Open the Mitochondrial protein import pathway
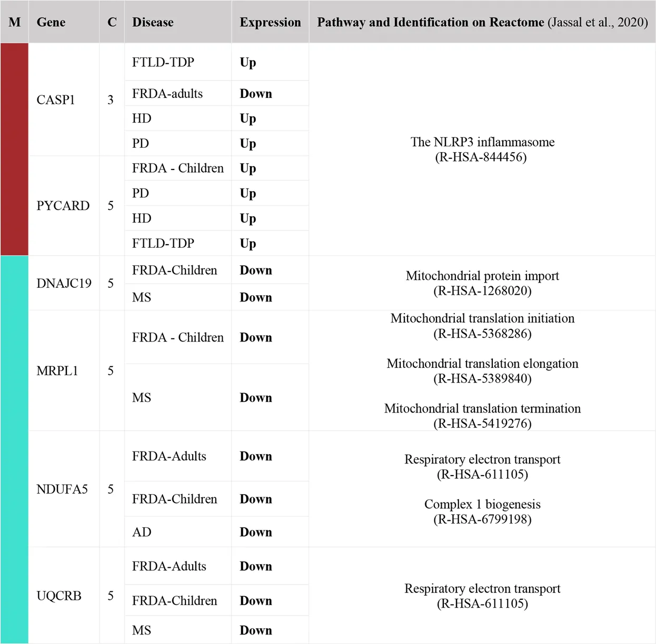This screenshot has height=644, width=656. [x=482, y=276]
